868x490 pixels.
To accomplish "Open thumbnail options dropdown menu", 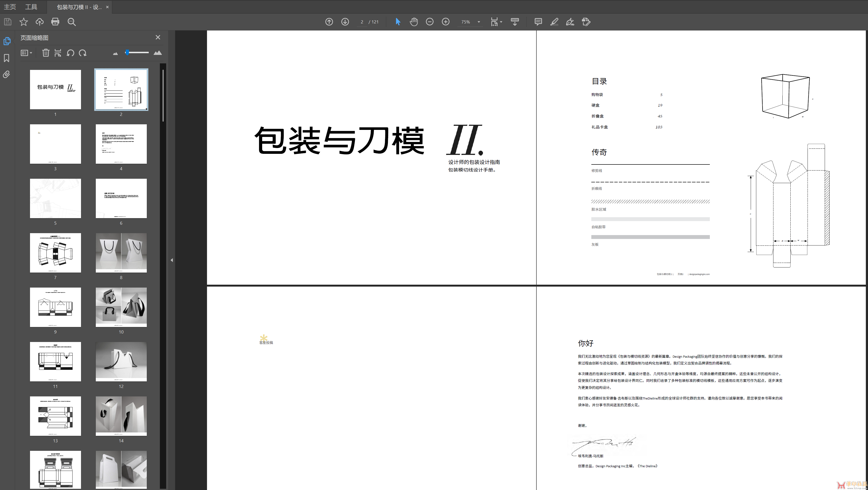I will click(26, 53).
